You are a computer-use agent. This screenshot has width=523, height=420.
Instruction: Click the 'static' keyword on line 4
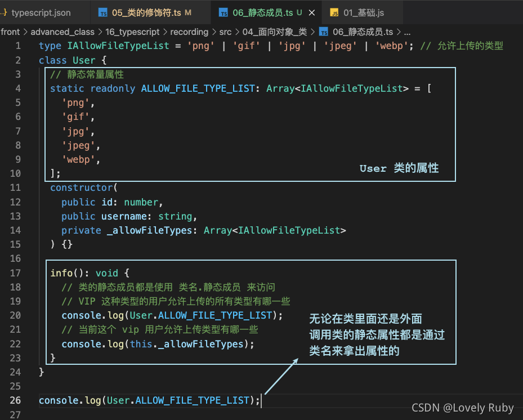point(67,89)
